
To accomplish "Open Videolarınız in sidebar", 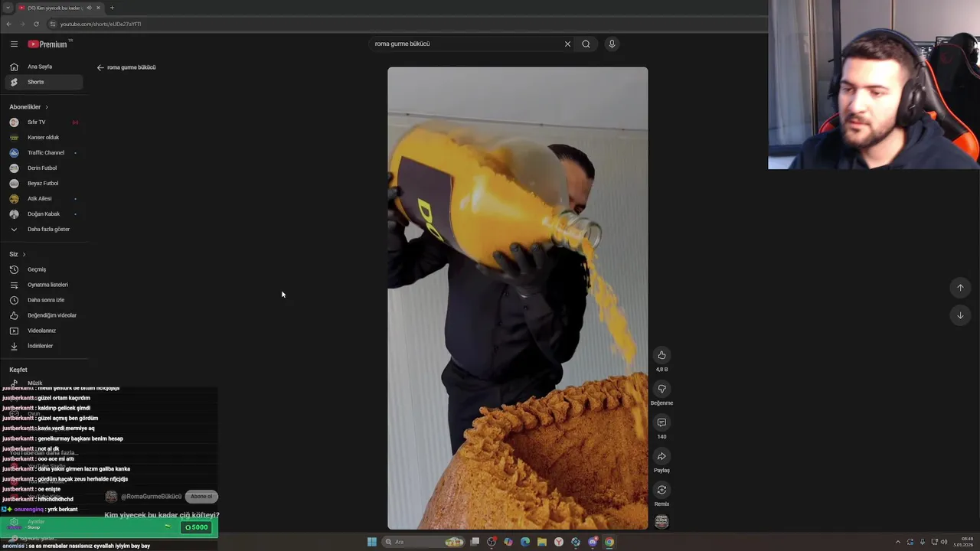I will tap(43, 331).
